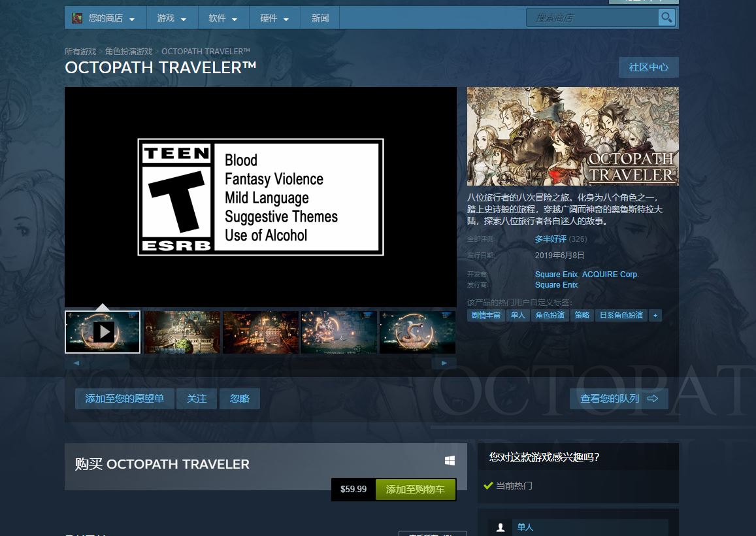
Task: Click the ESRB Teen rating image in player
Action: [x=260, y=197]
